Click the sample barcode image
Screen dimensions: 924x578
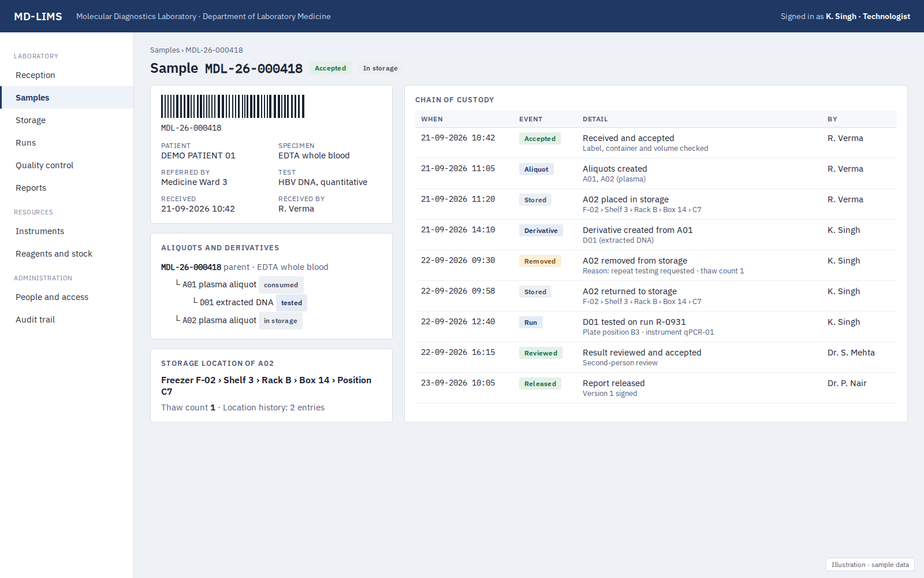click(233, 106)
